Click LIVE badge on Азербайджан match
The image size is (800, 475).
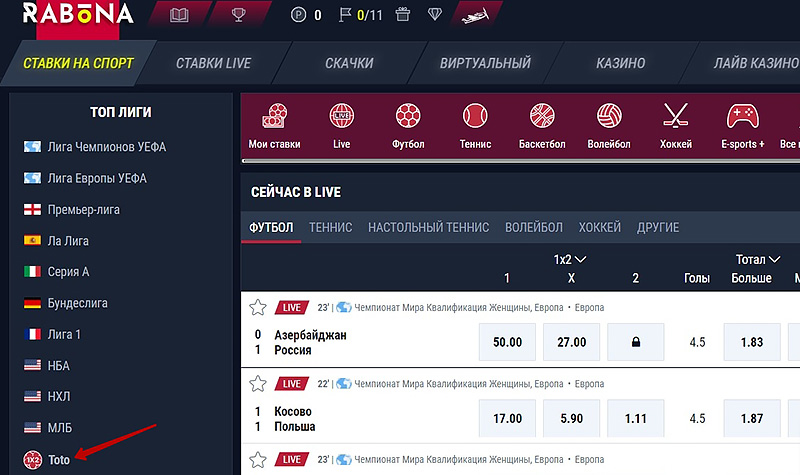(x=292, y=308)
